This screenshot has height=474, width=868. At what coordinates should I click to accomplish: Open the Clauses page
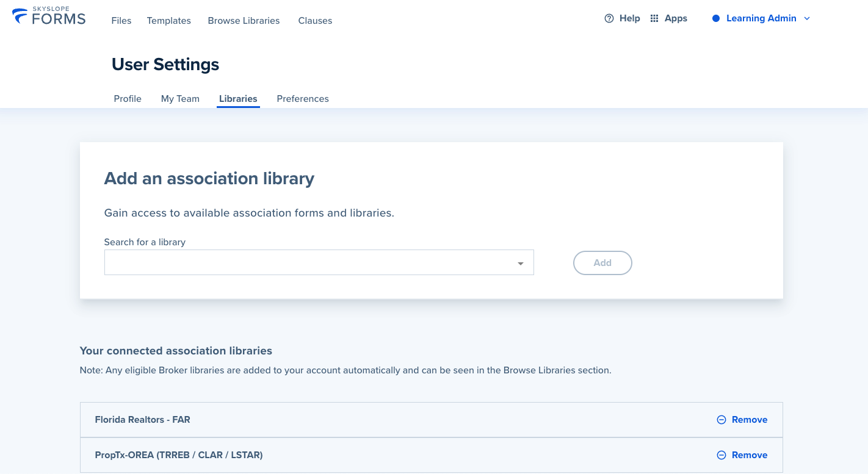[316, 21]
